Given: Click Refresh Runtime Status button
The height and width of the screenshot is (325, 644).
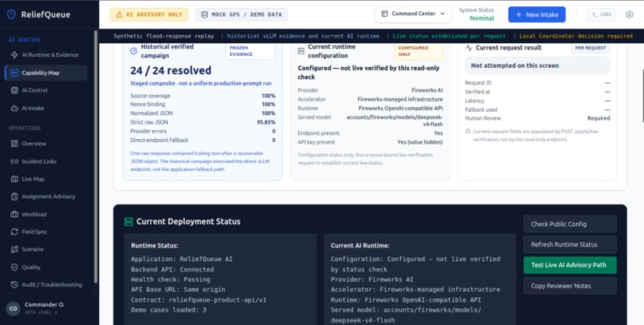Looking at the screenshot, I should (570, 244).
